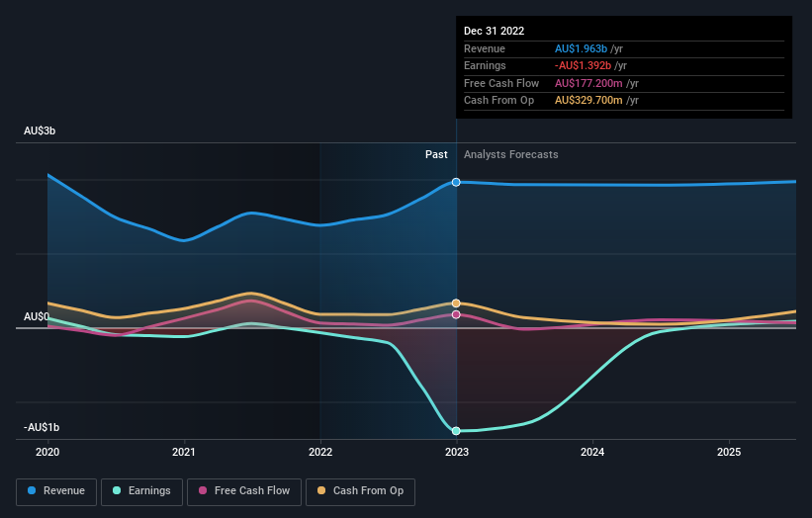Click the Free Cash Flow marker at 2023

(x=456, y=314)
